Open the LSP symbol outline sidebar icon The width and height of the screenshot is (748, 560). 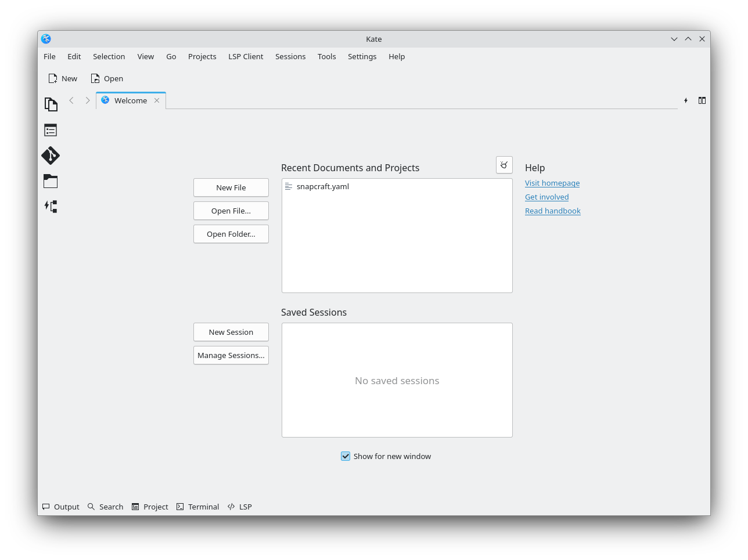(51, 207)
